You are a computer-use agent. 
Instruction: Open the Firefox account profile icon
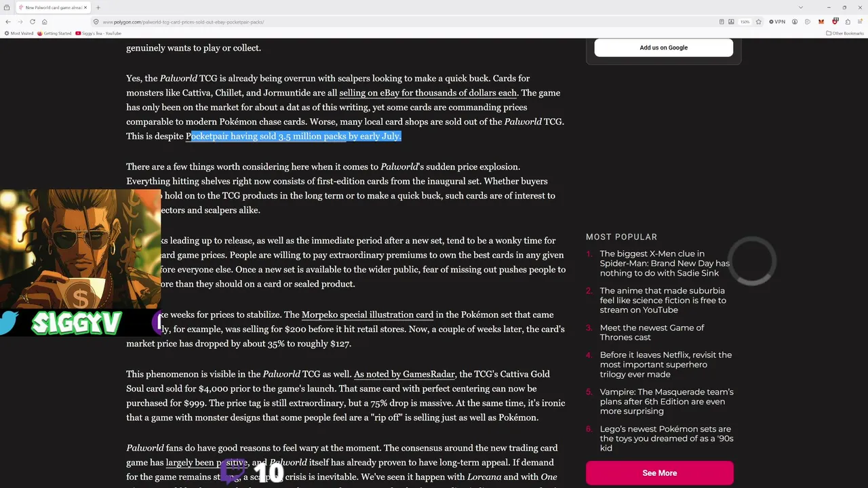coord(794,22)
